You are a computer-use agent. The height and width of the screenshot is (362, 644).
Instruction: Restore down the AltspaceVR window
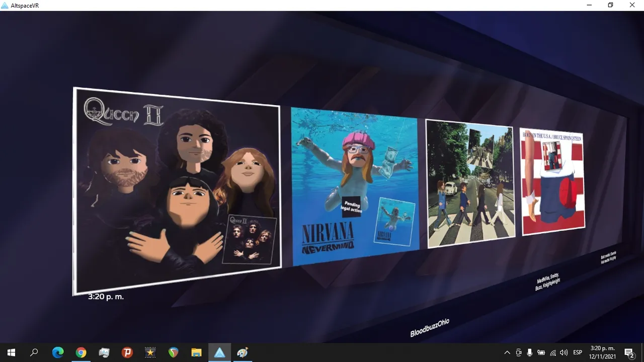click(x=611, y=5)
